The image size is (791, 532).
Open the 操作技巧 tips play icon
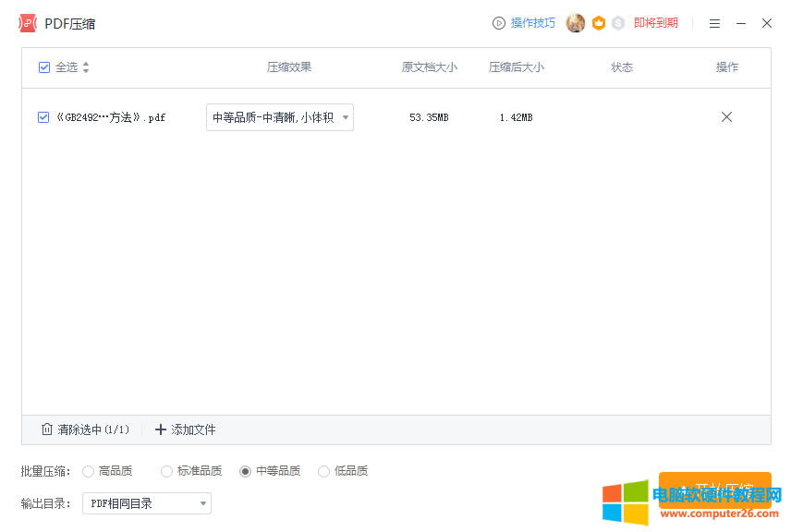499,23
